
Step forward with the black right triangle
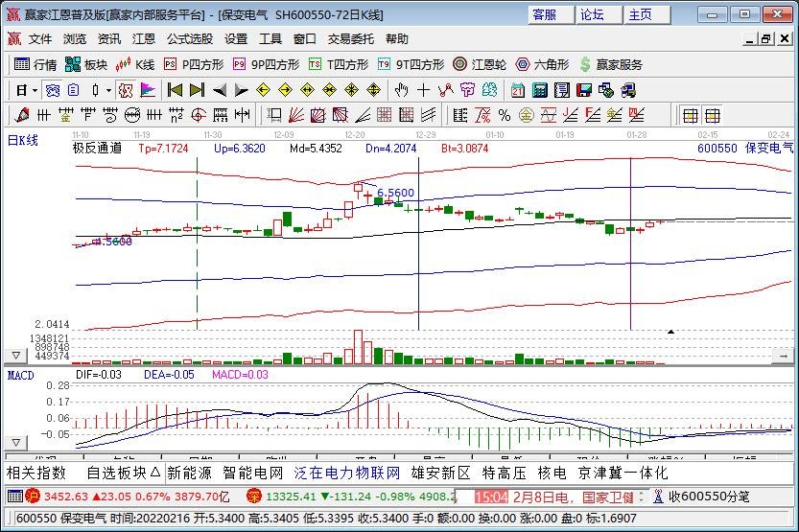[x=241, y=90]
